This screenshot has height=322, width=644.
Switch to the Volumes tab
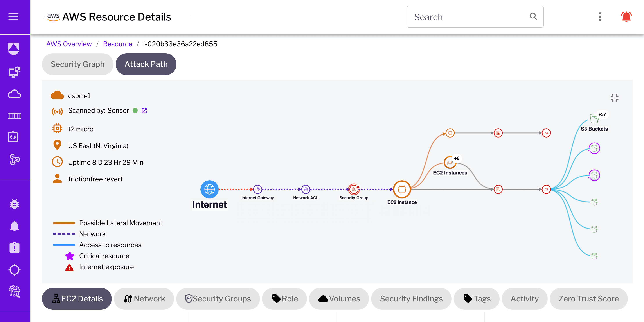click(x=339, y=299)
